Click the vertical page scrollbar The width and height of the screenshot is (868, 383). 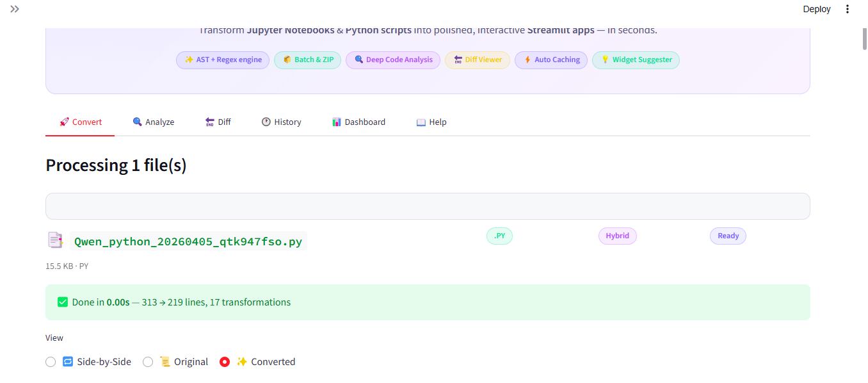(x=864, y=38)
